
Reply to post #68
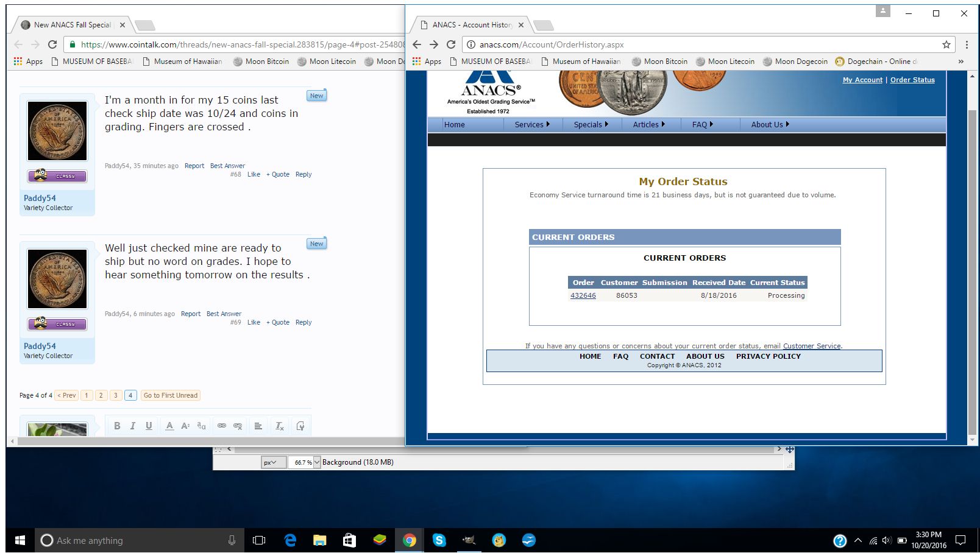tap(304, 174)
